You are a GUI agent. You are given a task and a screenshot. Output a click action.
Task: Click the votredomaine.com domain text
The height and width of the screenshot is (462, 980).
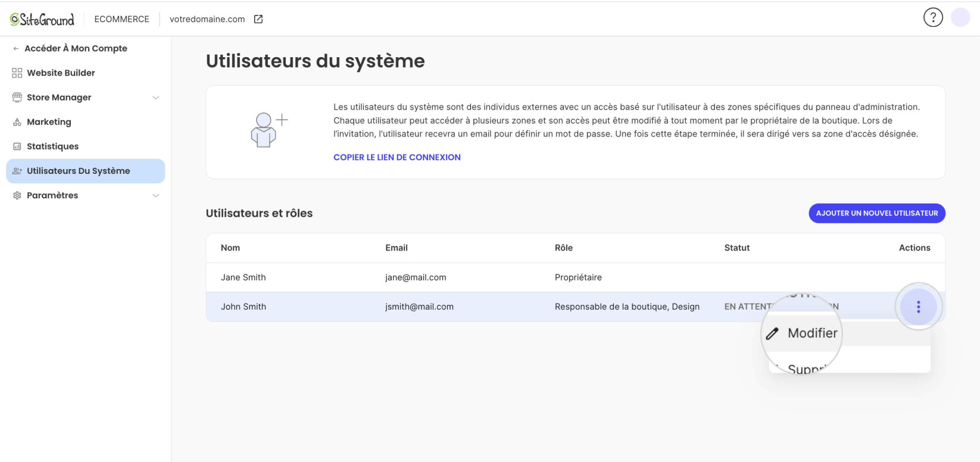click(x=207, y=19)
